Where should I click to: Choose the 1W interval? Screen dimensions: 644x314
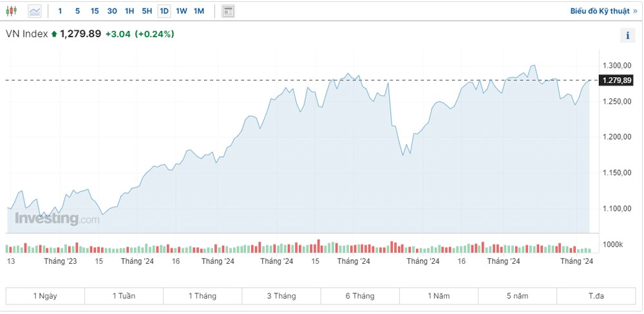(182, 11)
